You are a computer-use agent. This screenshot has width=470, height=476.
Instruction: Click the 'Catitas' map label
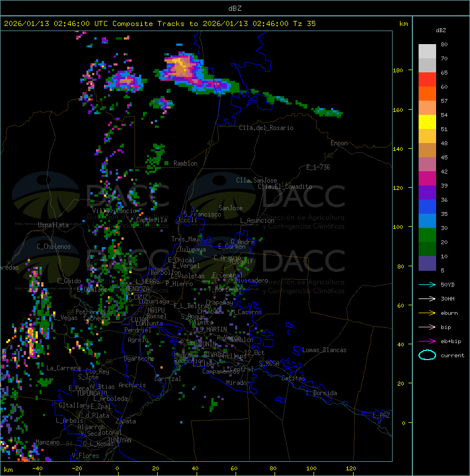point(293,378)
